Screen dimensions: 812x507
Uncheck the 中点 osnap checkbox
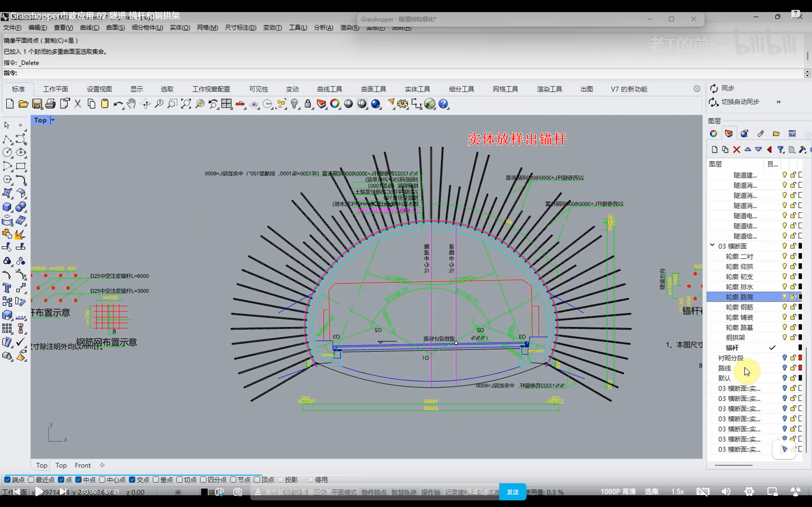(x=79, y=479)
